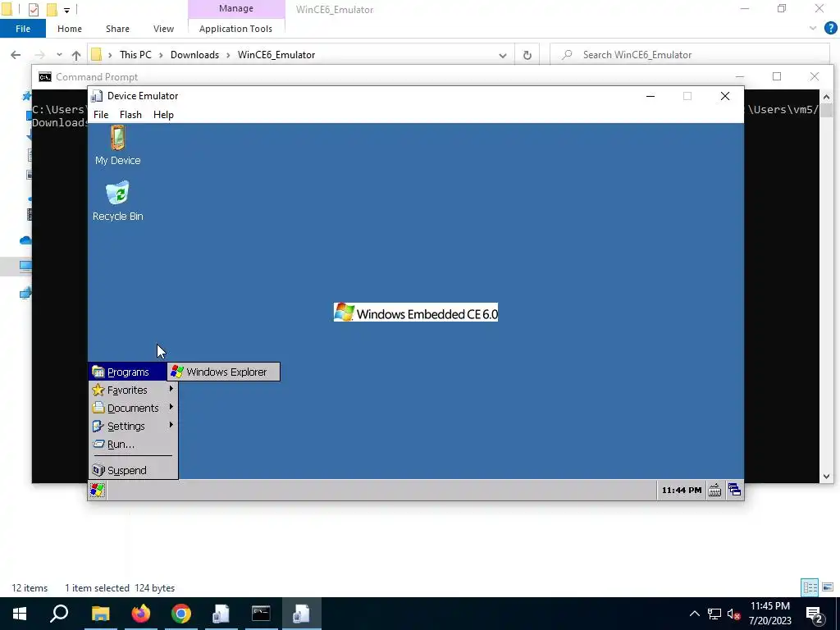
Task: Open File tab in File Explorer ribbon
Action: pyautogui.click(x=22, y=29)
